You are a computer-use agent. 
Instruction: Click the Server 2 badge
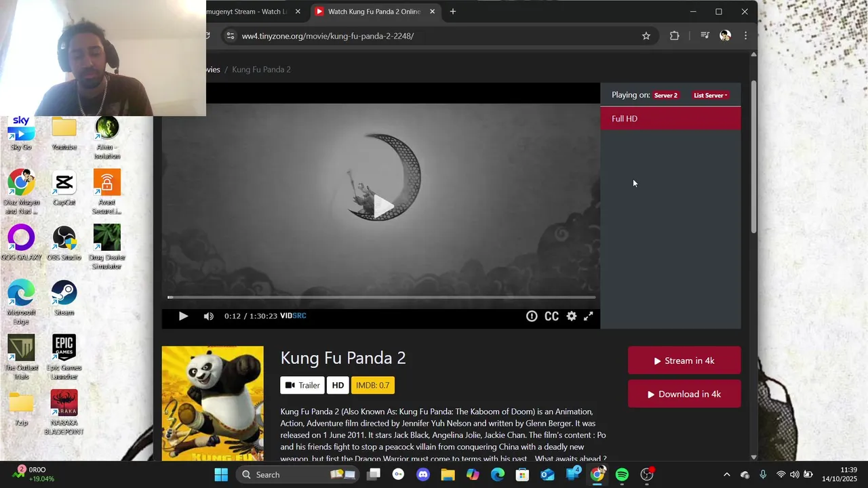665,96
